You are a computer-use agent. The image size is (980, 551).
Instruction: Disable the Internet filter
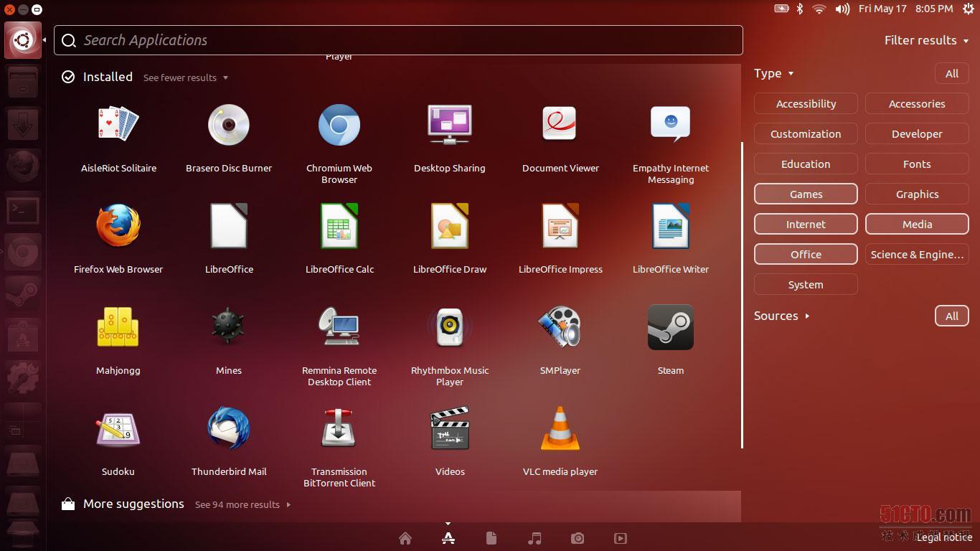click(x=806, y=225)
